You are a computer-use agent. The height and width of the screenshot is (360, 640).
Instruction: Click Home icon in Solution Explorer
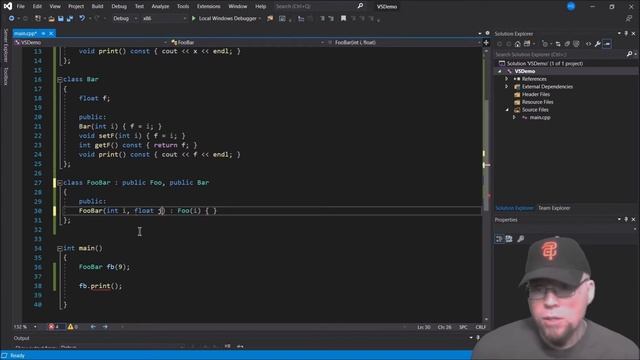(x=517, y=44)
